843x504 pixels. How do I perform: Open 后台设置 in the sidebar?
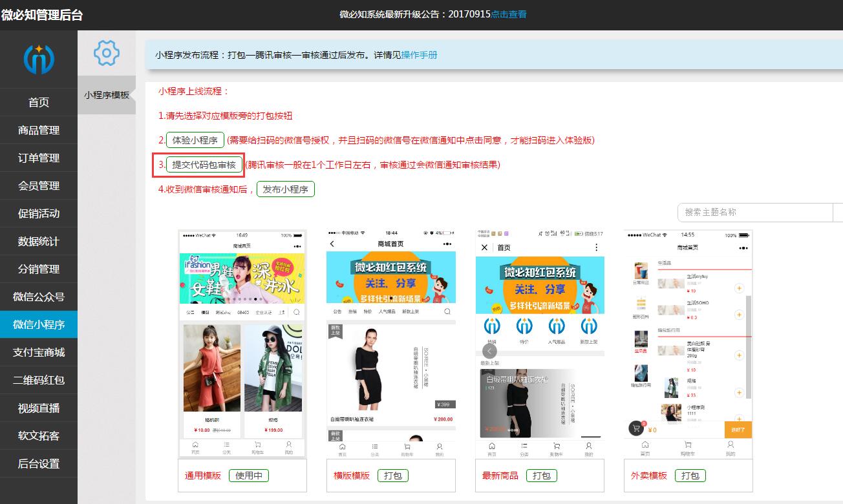click(39, 464)
